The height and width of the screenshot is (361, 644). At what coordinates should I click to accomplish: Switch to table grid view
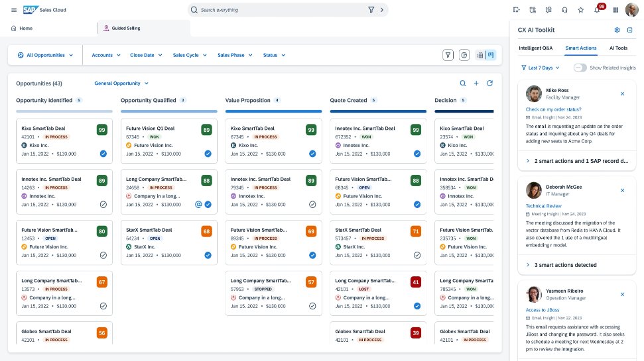point(480,55)
